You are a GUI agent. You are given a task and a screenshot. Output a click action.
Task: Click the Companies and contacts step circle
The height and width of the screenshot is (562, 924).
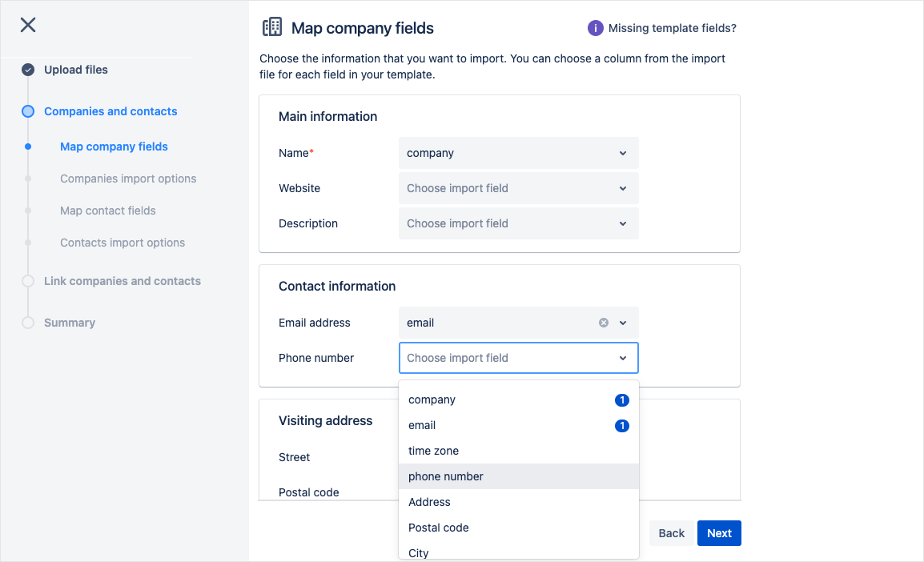point(28,111)
